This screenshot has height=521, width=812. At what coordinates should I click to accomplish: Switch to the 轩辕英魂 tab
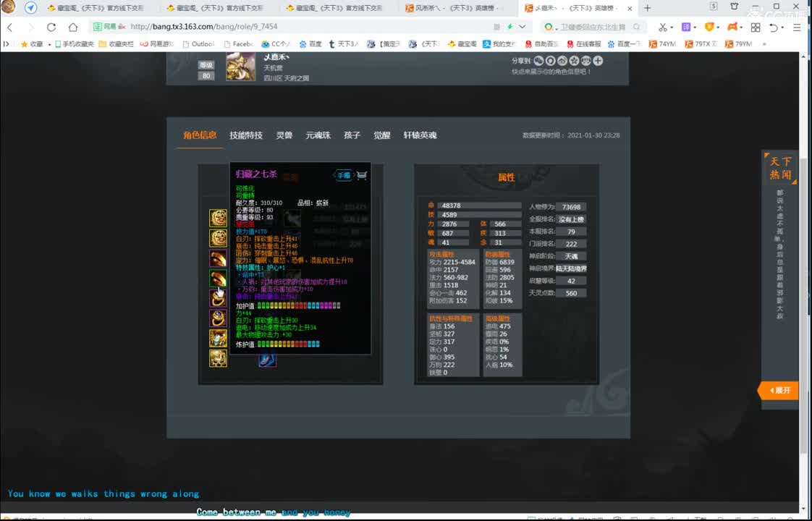pyautogui.click(x=420, y=135)
